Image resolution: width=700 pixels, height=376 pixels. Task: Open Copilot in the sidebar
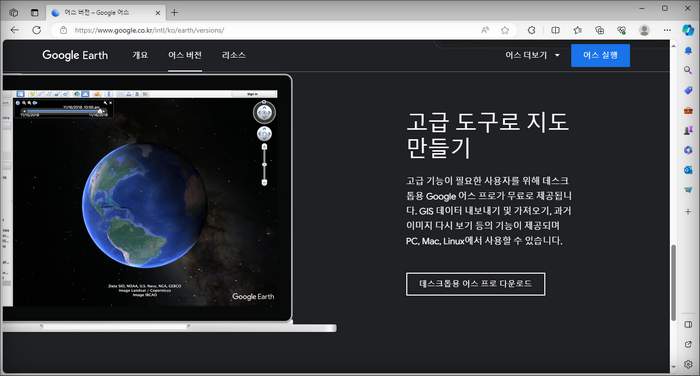click(688, 30)
